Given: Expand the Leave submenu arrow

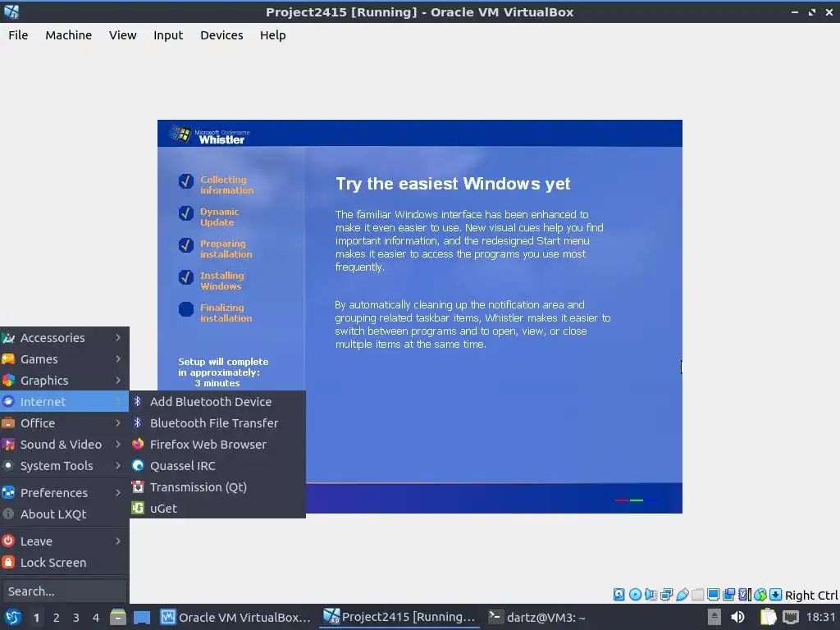Looking at the screenshot, I should coord(118,541).
